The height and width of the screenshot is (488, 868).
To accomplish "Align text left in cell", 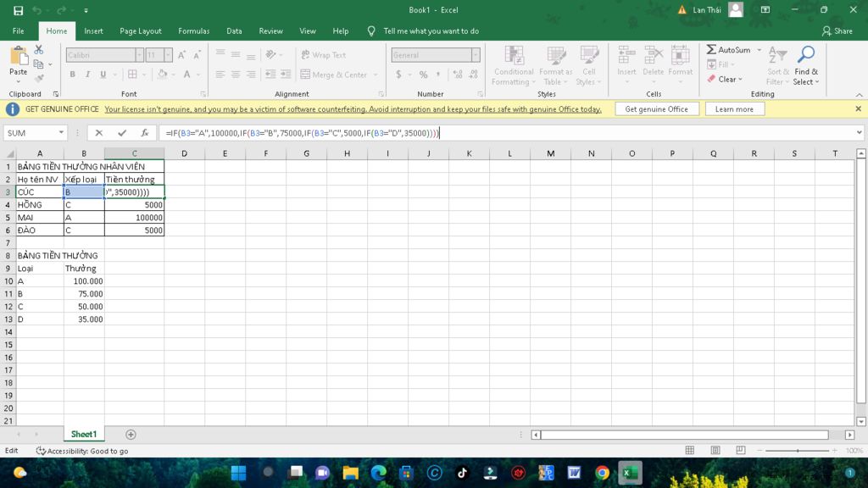I will [220, 75].
